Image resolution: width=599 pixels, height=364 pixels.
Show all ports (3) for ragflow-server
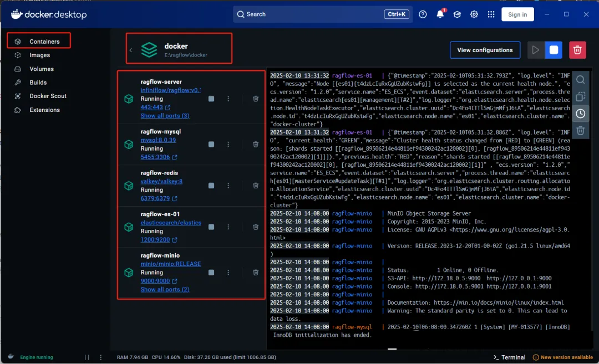click(x=165, y=116)
